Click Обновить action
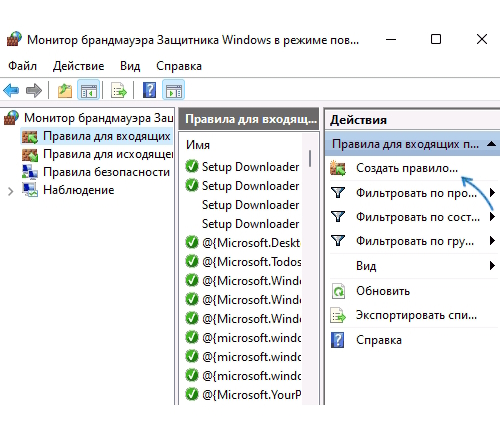 pos(383,291)
